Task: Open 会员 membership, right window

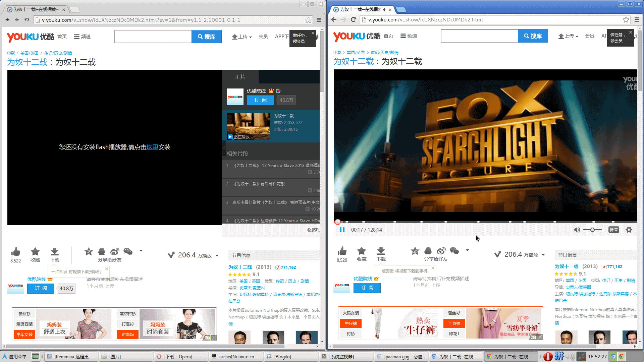Action: tap(590, 36)
